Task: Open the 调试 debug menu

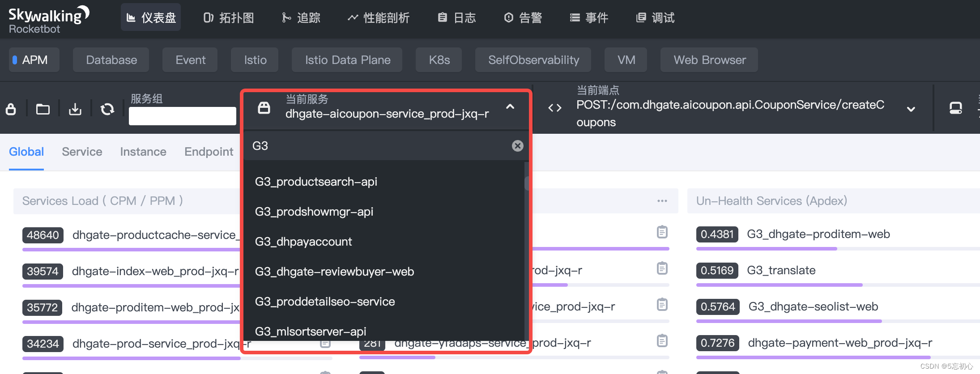Action: coord(655,17)
